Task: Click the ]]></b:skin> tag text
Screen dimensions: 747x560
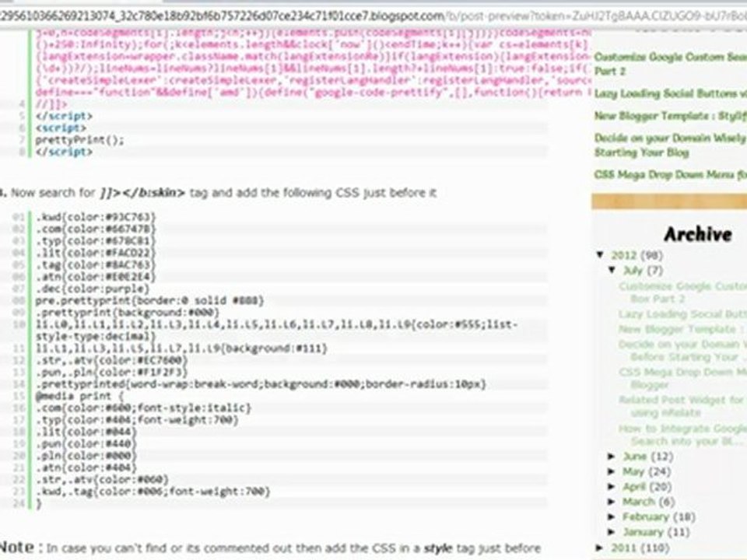Action: (142, 193)
